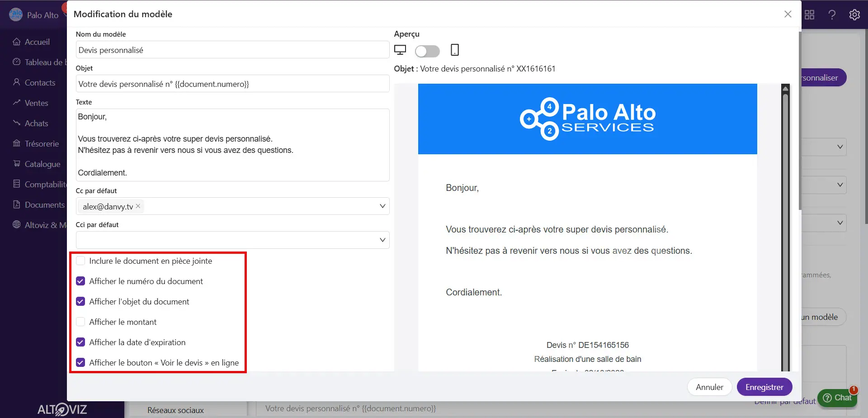Click the Tableau de bord gauge icon
The height and width of the screenshot is (418, 868).
click(x=17, y=62)
